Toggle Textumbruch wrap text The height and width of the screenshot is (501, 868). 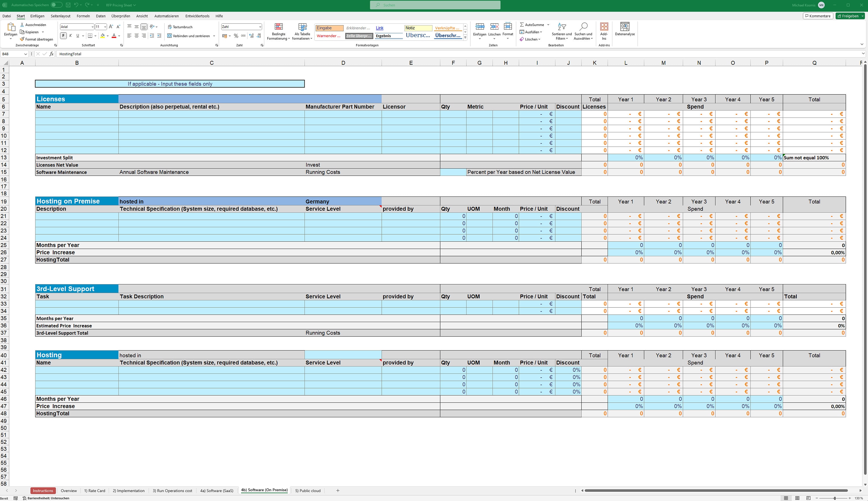coord(180,27)
